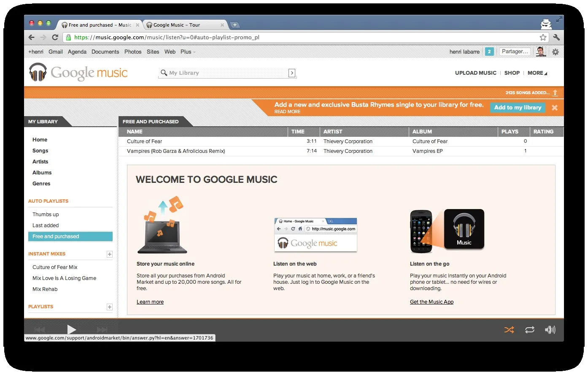Viewport: 588px width, 375px height.
Task: Select the Thumbs up auto playlist
Action: [x=46, y=215]
